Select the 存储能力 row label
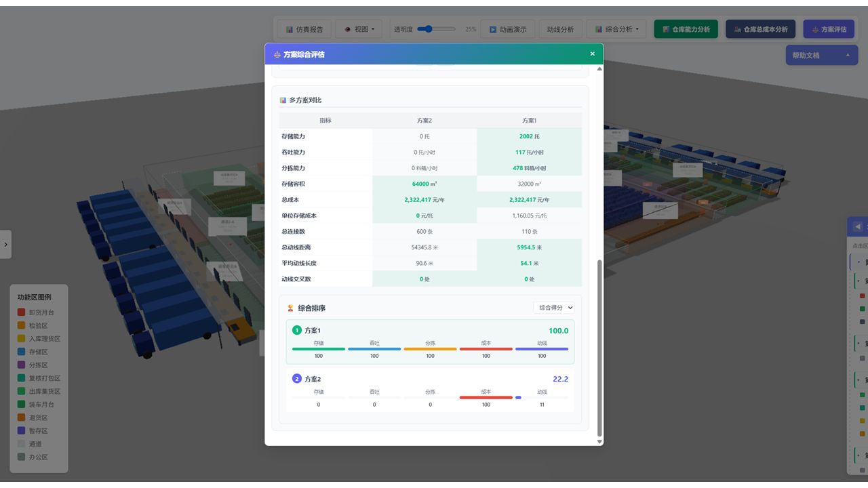Image resolution: width=868 pixels, height=488 pixels. click(x=293, y=136)
